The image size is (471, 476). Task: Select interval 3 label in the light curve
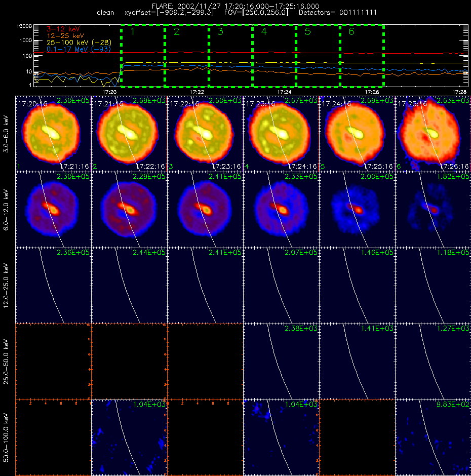point(220,31)
